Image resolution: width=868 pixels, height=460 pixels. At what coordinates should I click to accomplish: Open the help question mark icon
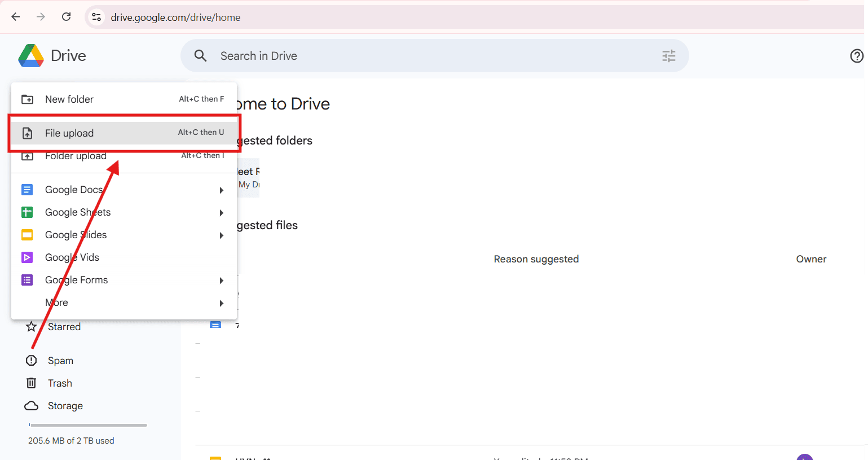pyautogui.click(x=857, y=55)
